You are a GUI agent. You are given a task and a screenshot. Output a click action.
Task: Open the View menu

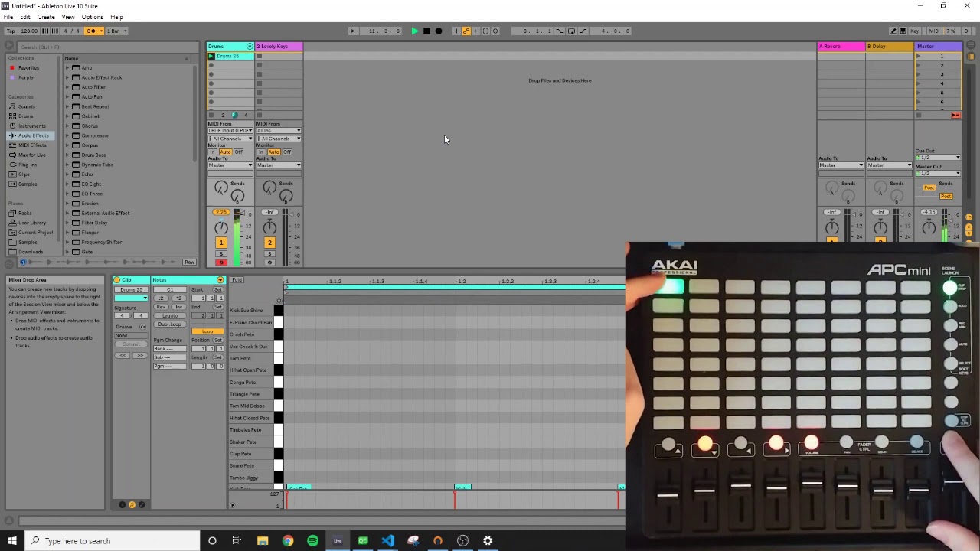coord(68,17)
